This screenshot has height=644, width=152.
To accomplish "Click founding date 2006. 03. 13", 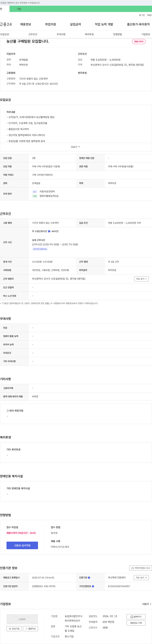I will [x=110, y=616].
